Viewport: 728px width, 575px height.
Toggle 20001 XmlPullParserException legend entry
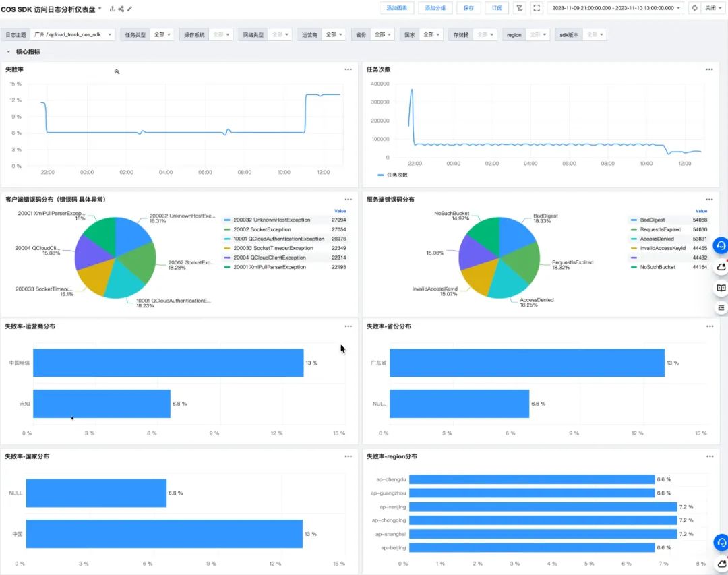(265, 267)
